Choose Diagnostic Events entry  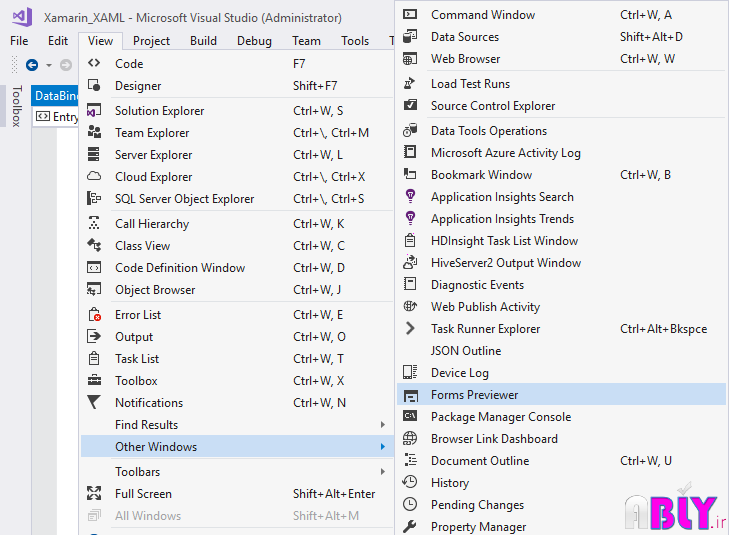click(561, 284)
